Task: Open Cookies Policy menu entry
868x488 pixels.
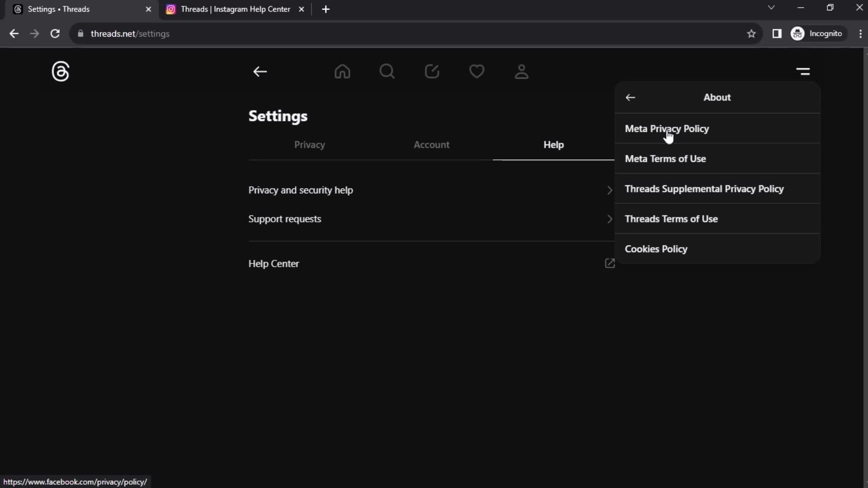Action: (x=717, y=249)
